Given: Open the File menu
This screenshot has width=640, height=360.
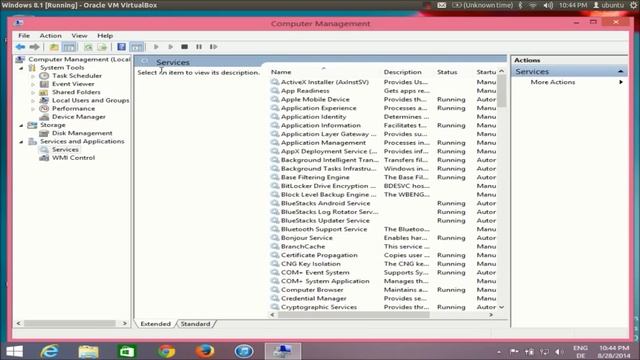Looking at the screenshot, I should coord(24,36).
